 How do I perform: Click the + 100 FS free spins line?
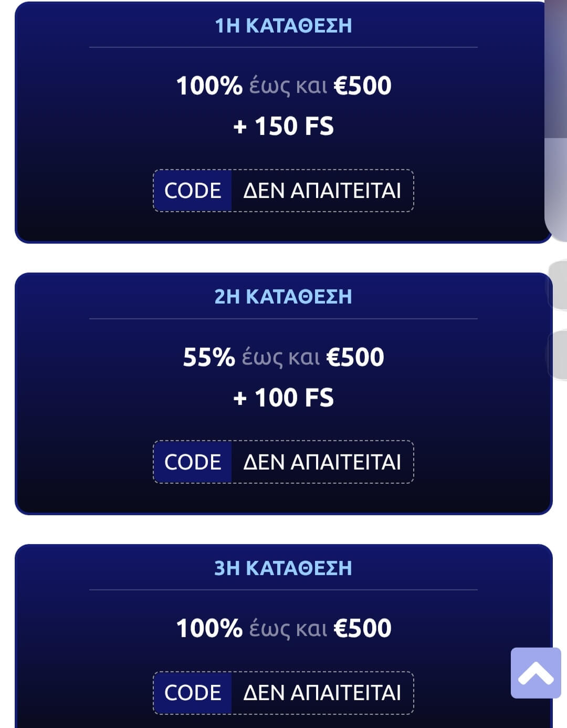click(x=283, y=398)
